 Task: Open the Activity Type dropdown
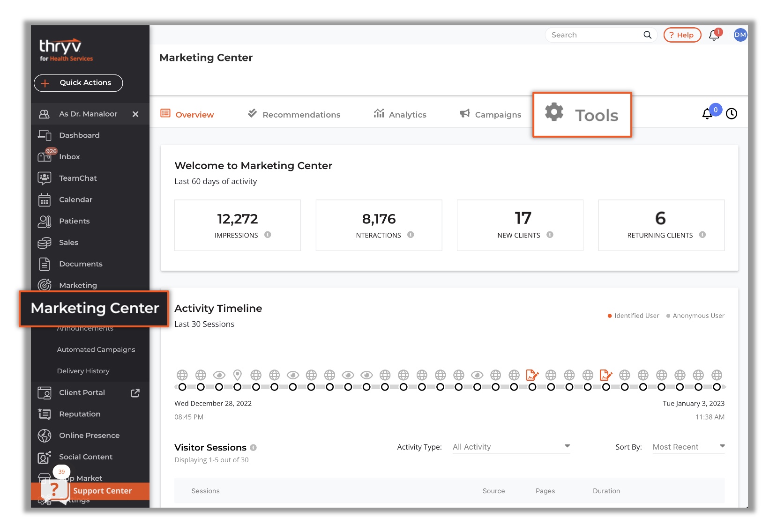[x=511, y=447]
